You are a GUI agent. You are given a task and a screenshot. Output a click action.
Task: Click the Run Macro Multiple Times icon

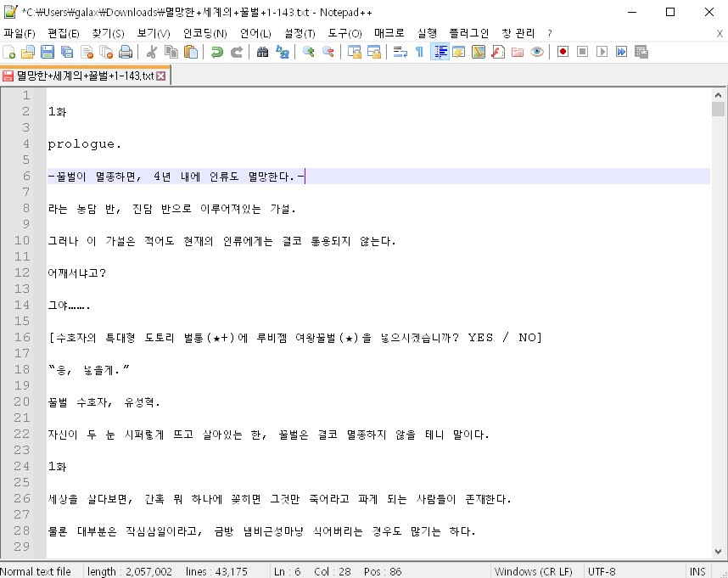pyautogui.click(x=621, y=52)
